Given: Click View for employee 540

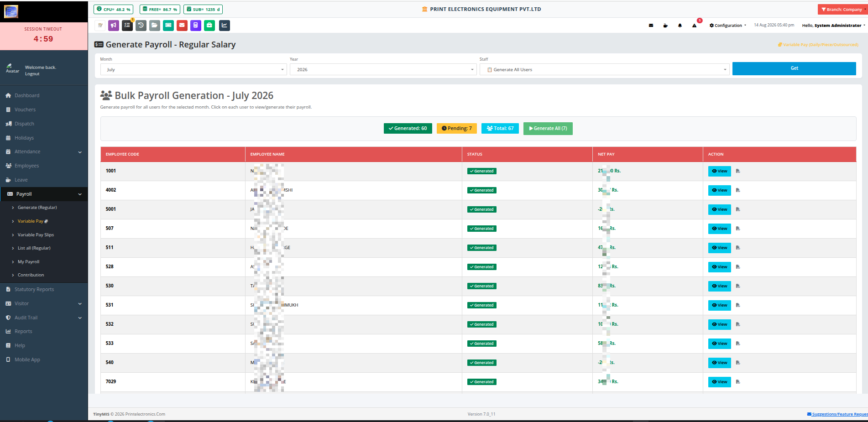Looking at the screenshot, I should (x=719, y=363).
